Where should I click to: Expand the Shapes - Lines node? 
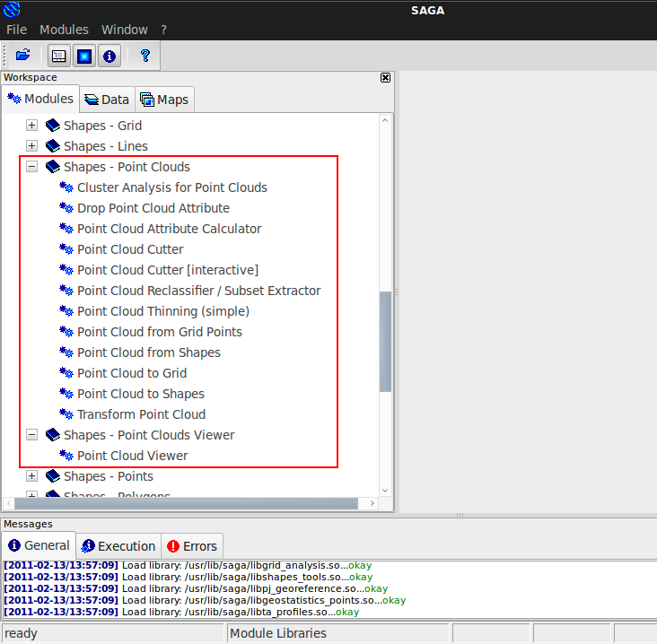coord(32,146)
